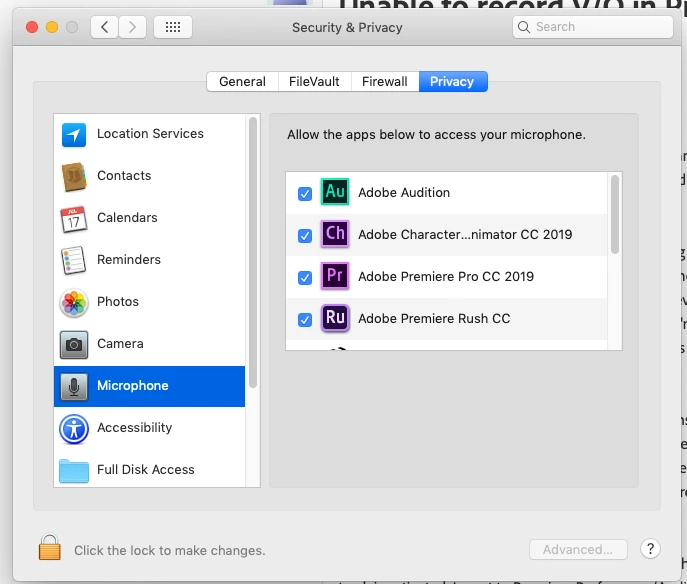Go forward with the right chevron
The width and height of the screenshot is (687, 584).
(132, 27)
